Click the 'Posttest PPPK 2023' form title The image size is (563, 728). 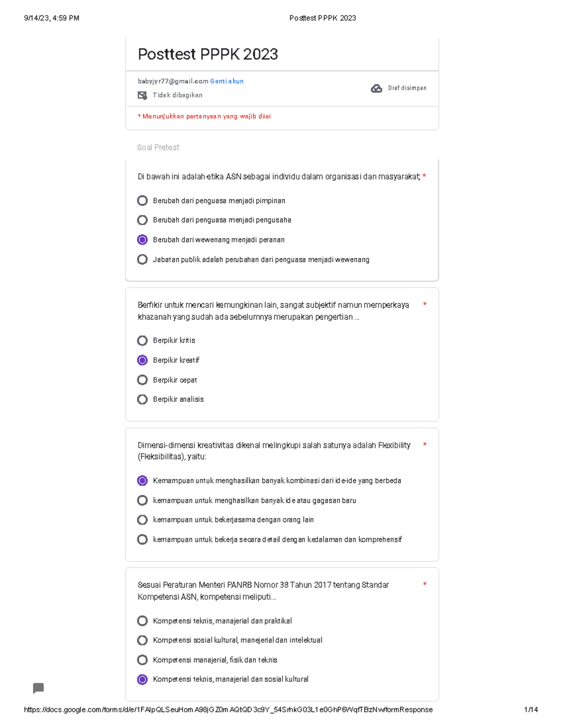[208, 54]
